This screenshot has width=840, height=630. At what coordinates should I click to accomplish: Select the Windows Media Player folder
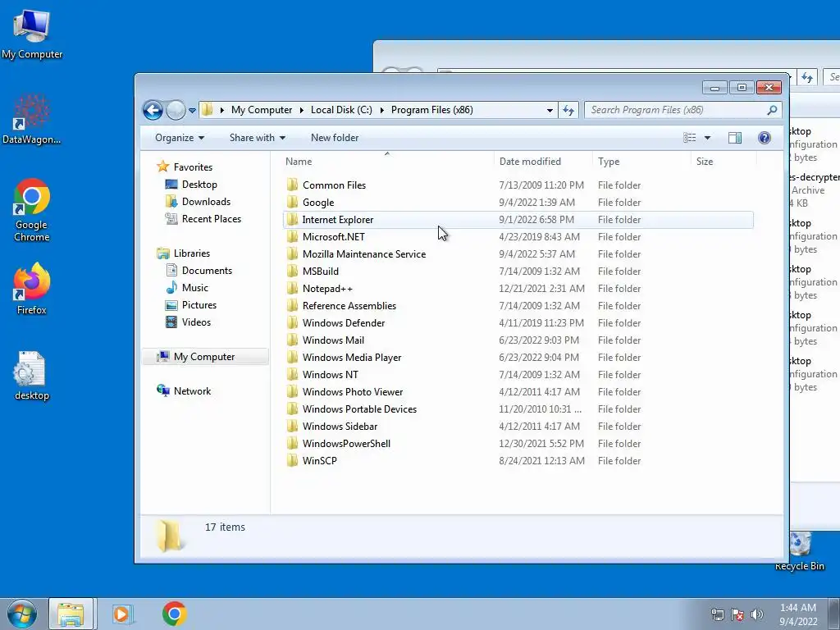click(351, 358)
